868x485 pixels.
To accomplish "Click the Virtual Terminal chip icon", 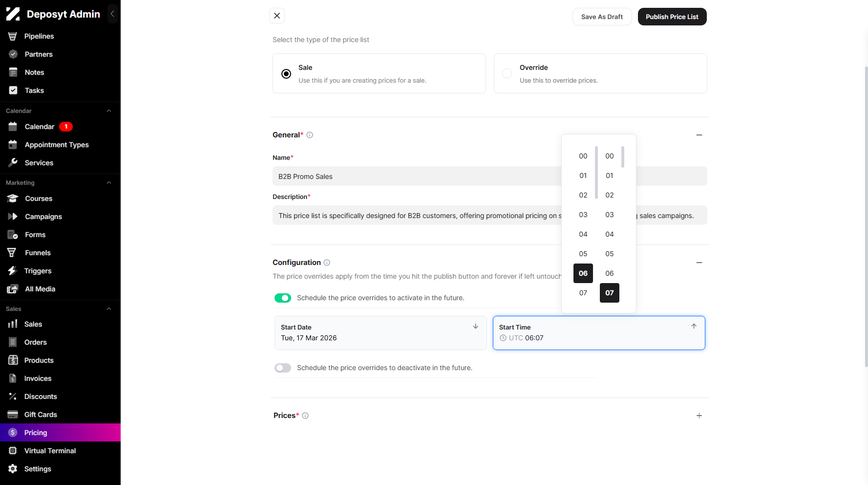I will coord(13,451).
